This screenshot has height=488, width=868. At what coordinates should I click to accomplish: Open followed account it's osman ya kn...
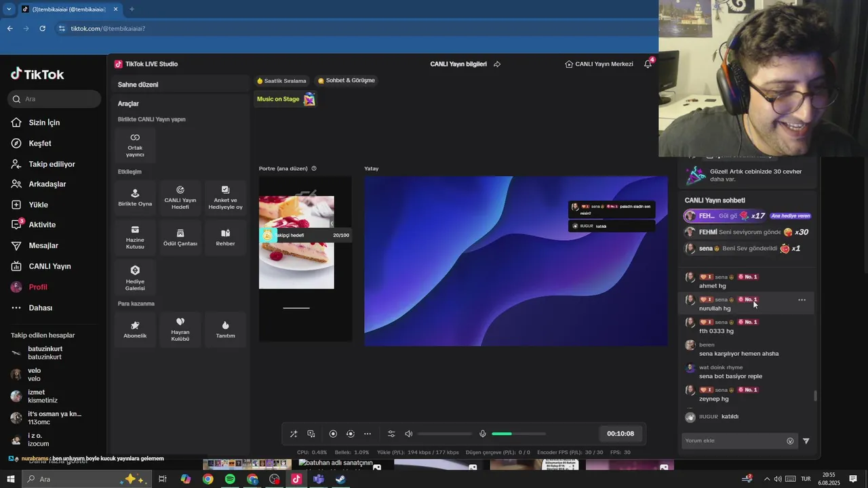pos(54,418)
